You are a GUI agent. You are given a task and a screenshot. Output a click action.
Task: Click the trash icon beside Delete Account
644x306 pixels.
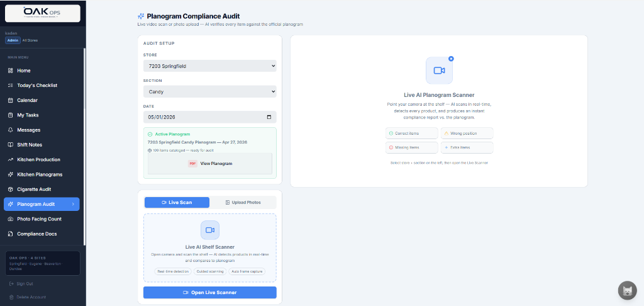point(11,297)
